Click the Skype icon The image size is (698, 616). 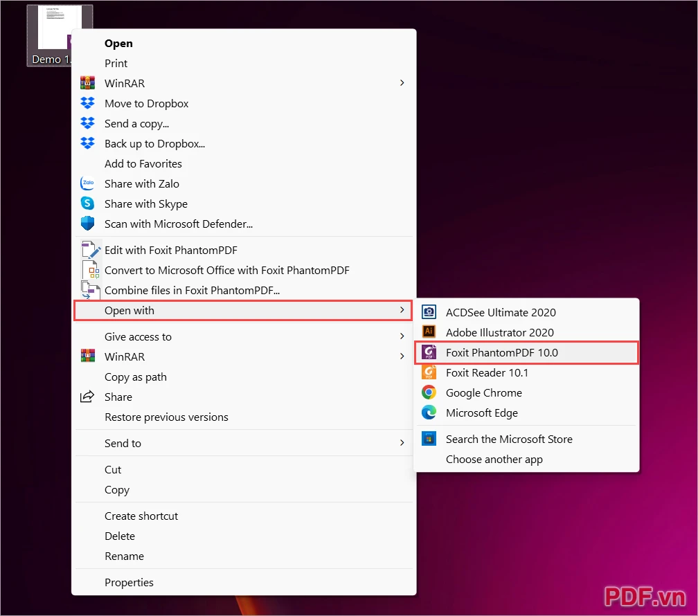coord(88,203)
